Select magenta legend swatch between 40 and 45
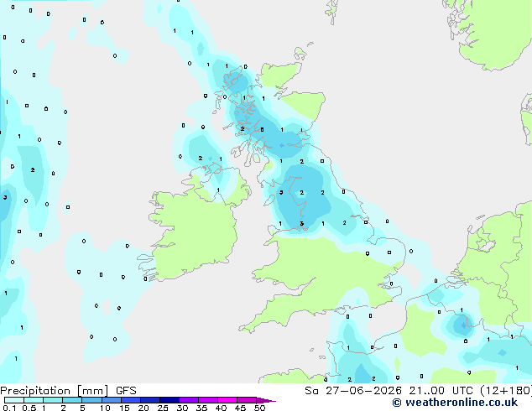The width and height of the screenshot is (532, 411). (227, 400)
